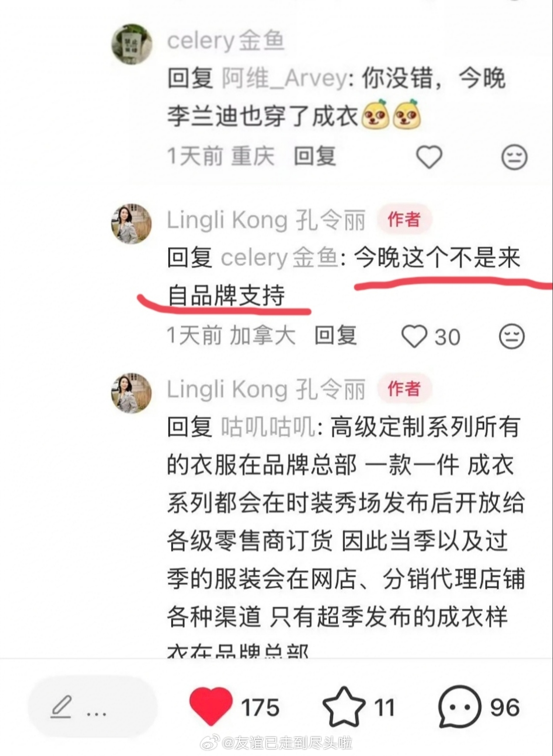Viewport: 553px width, 756px height.
Task: Open mentioned user 阿维_Arvey's profile
Action: pos(285,78)
